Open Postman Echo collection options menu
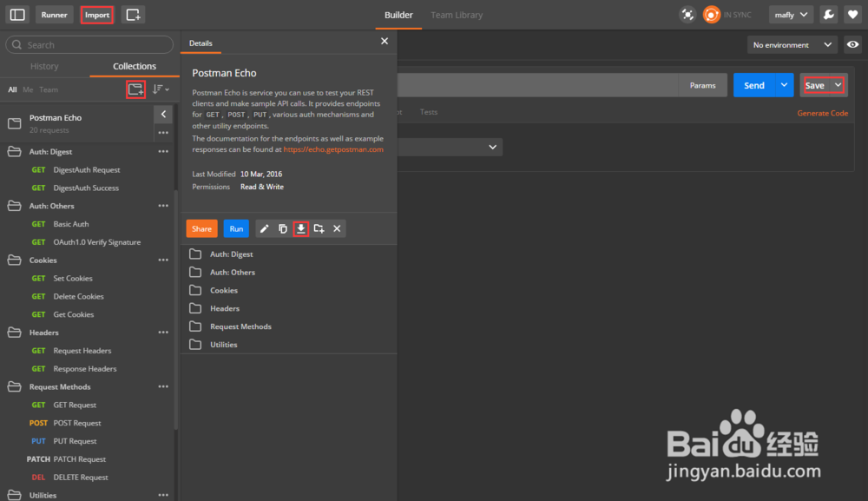The width and height of the screenshot is (868, 501). (x=163, y=133)
